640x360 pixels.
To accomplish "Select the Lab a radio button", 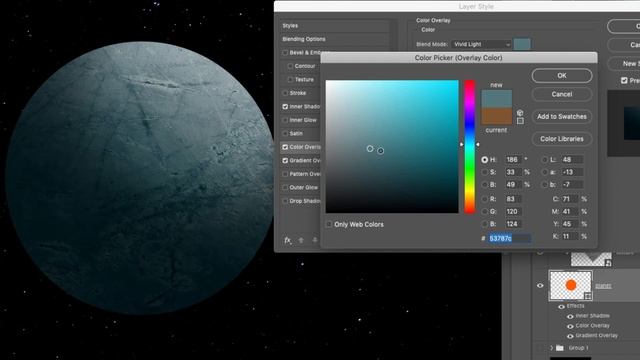I will coord(544,172).
